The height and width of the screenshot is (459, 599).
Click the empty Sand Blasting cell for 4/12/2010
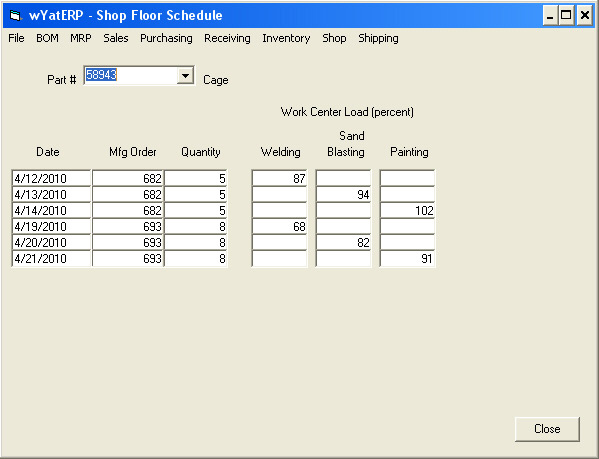[x=343, y=178]
